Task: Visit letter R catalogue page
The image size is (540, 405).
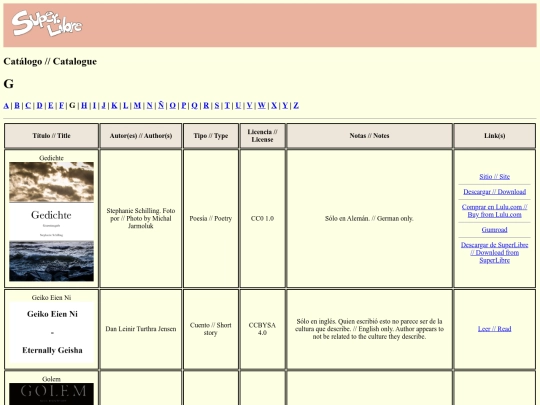Action: [x=206, y=105]
